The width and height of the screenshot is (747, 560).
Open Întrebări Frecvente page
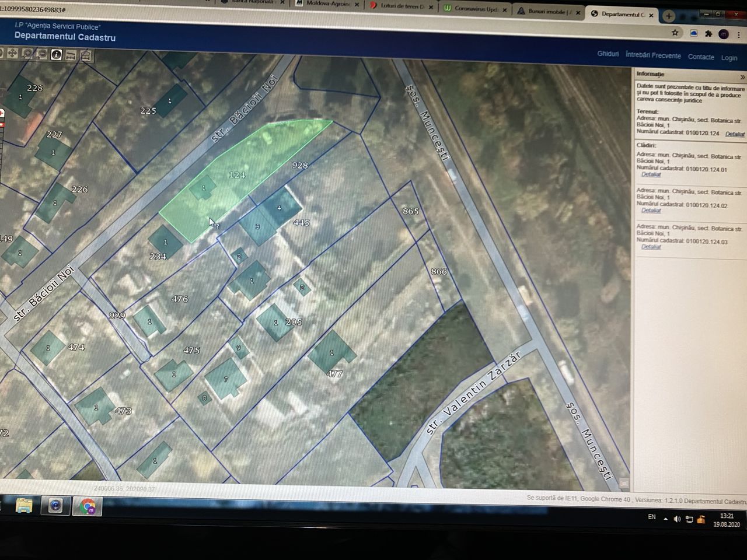point(653,55)
